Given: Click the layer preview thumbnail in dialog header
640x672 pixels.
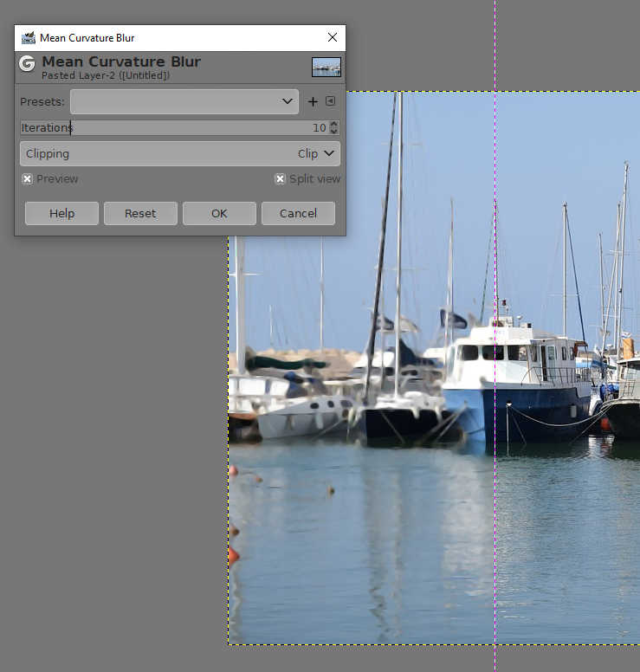Looking at the screenshot, I should (x=326, y=67).
